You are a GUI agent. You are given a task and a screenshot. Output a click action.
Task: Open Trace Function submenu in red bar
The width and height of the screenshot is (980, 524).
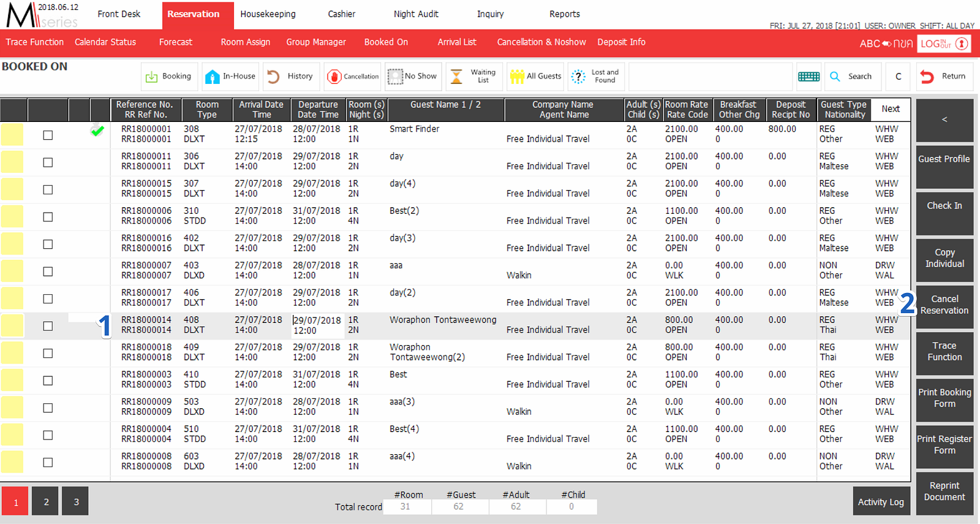click(35, 42)
